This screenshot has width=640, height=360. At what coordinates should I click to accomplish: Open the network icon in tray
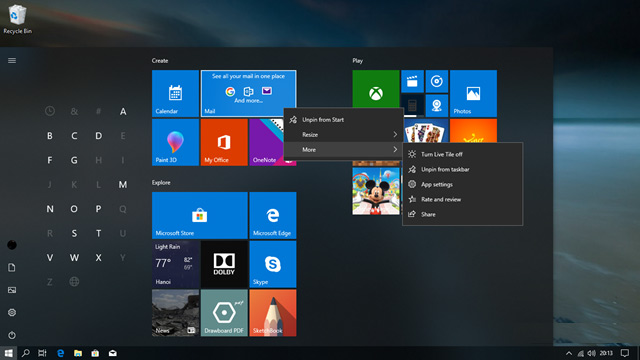click(580, 353)
